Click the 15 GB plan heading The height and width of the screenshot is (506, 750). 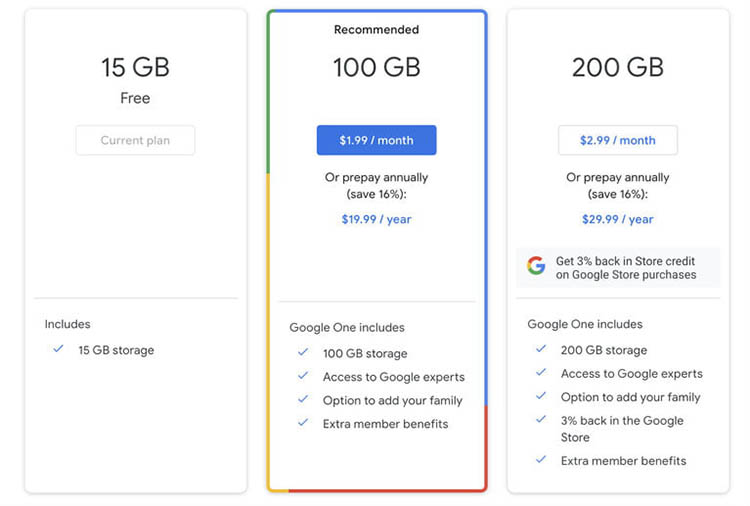[135, 67]
